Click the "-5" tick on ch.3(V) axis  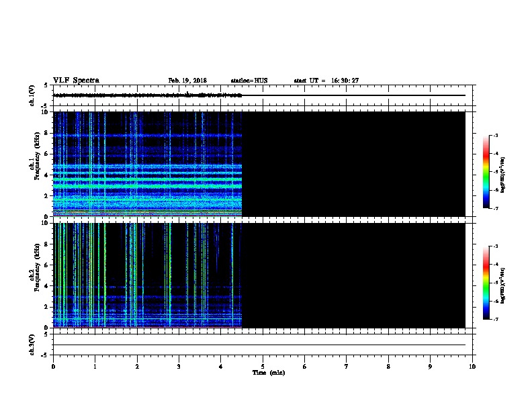pyautogui.click(x=45, y=355)
